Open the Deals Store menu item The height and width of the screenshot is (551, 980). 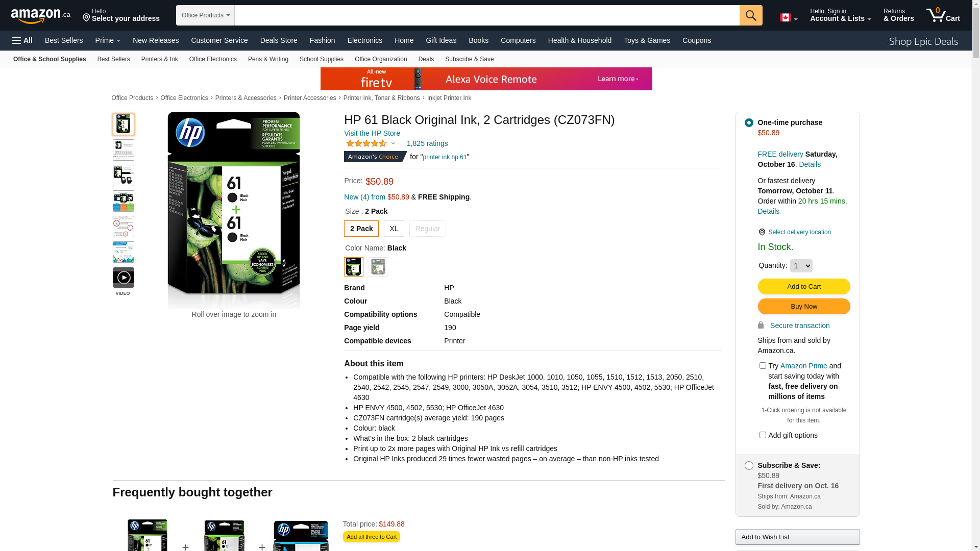pos(279,40)
